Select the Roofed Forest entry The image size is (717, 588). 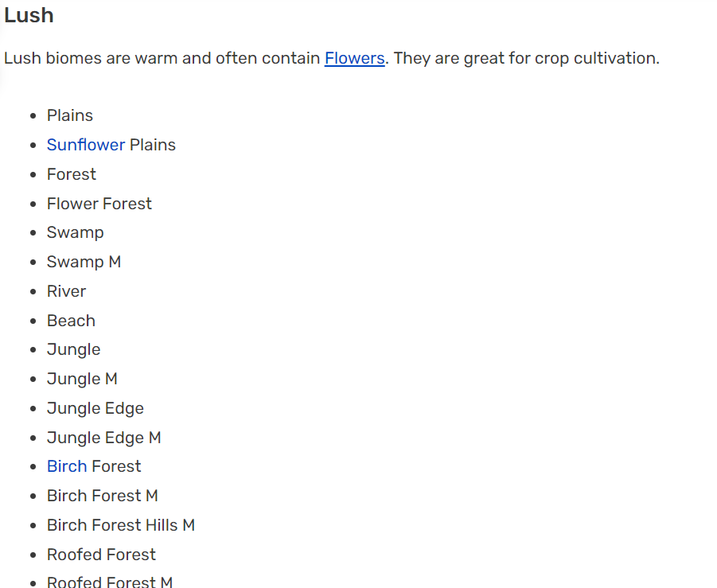pyautogui.click(x=102, y=555)
